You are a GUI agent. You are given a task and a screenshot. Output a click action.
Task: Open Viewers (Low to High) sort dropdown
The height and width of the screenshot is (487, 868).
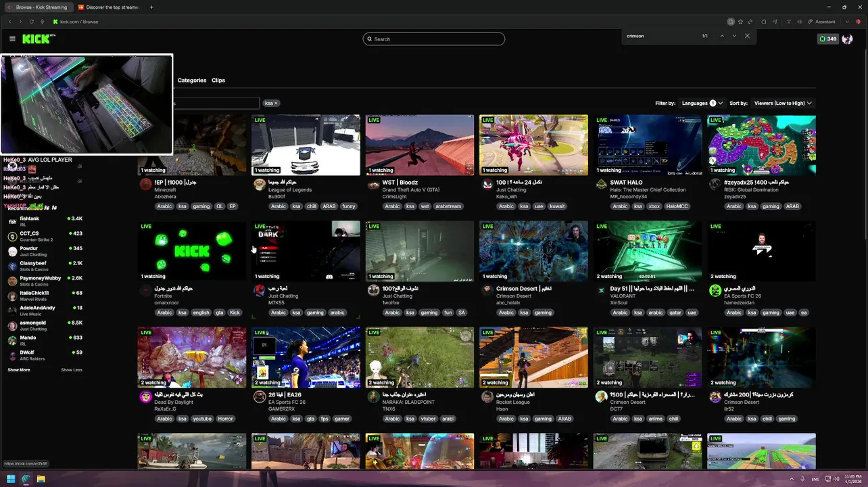[x=783, y=103]
